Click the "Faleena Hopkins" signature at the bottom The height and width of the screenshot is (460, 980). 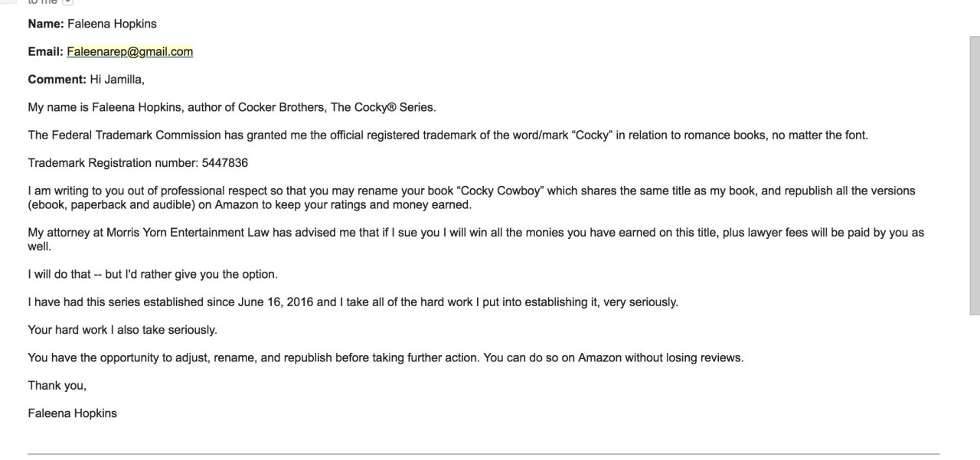(x=72, y=413)
